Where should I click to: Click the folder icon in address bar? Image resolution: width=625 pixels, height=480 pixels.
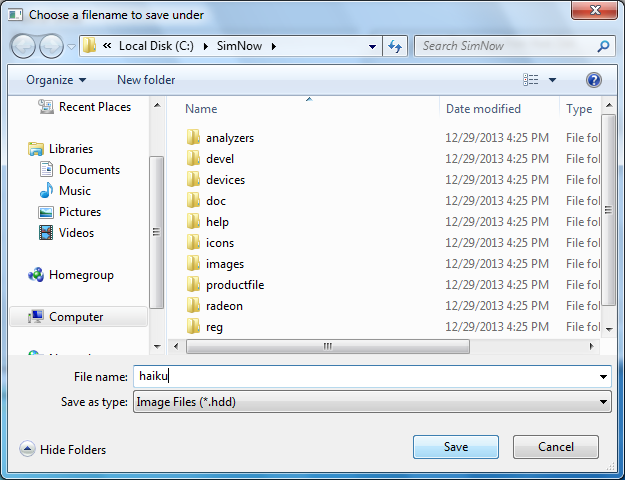[89, 46]
